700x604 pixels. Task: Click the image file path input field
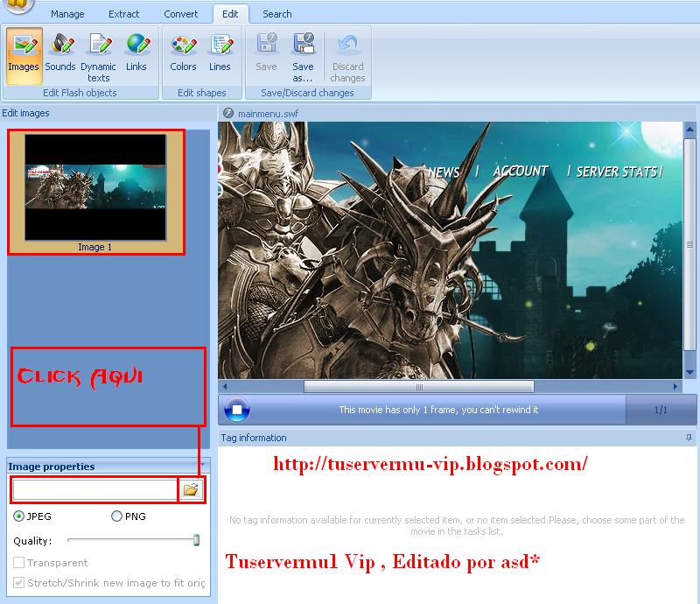95,489
